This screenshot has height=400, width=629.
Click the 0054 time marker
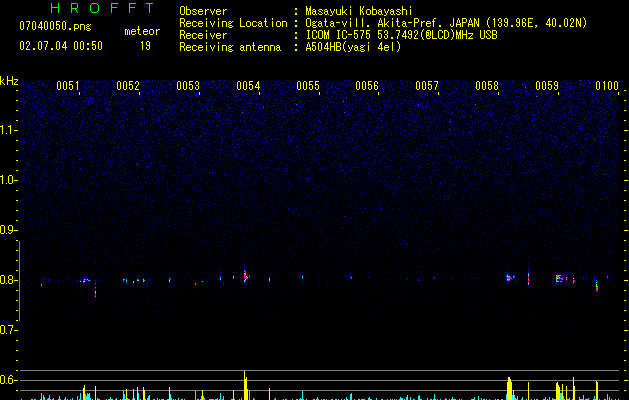pyautogui.click(x=248, y=86)
